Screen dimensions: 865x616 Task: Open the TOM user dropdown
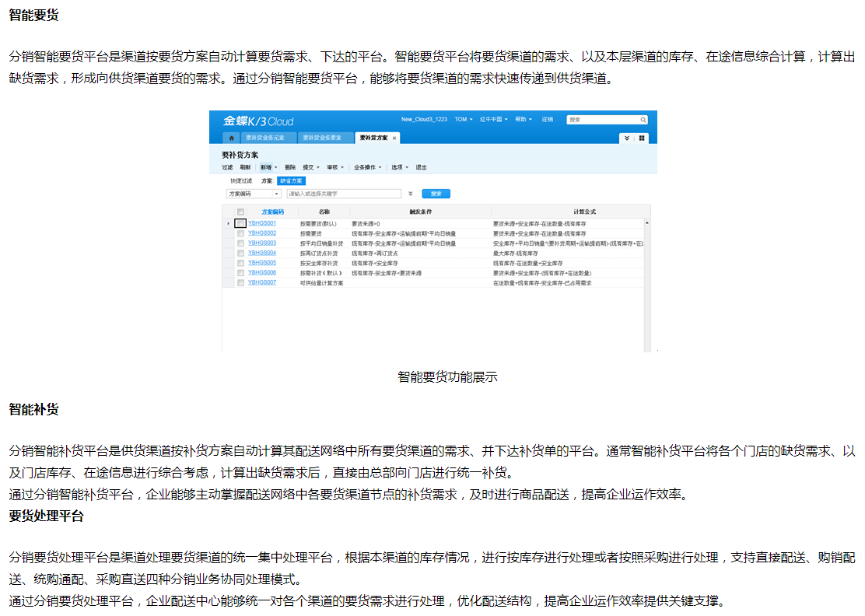coord(464,120)
